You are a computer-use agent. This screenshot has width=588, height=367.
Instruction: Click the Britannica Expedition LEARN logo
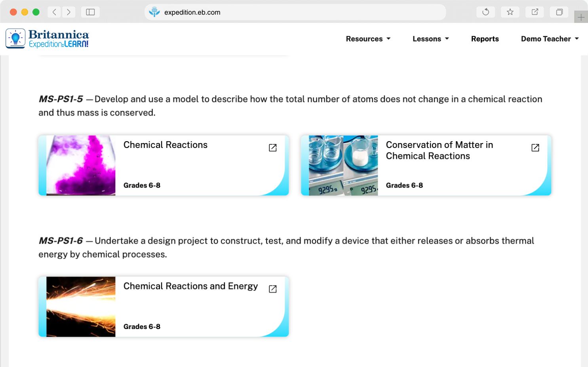47,38
